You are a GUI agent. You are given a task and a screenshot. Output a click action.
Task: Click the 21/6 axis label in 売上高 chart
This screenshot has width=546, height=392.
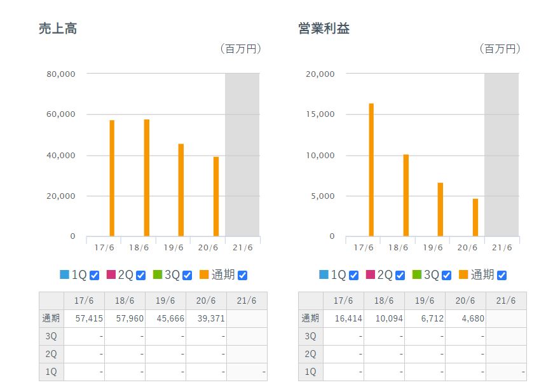point(243,248)
